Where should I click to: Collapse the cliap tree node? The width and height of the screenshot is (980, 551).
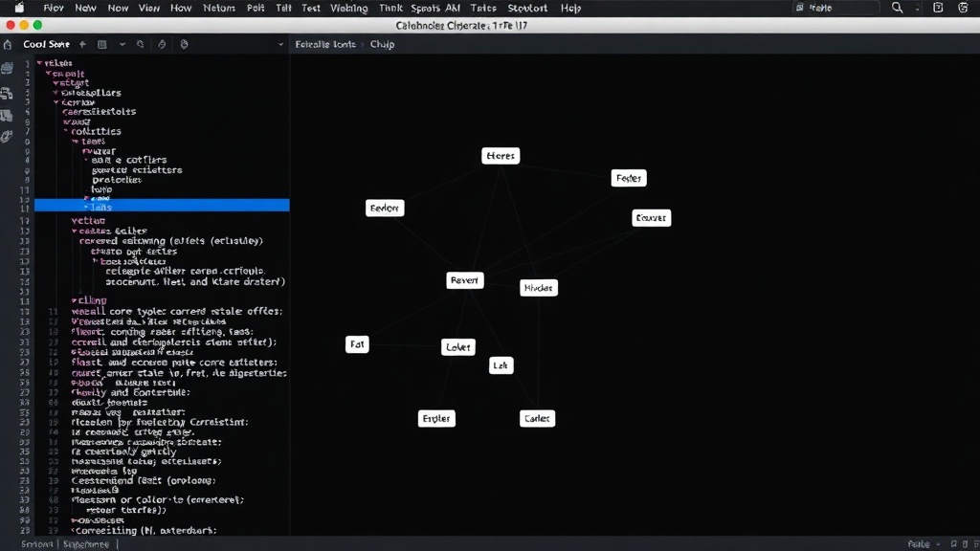pos(74,300)
